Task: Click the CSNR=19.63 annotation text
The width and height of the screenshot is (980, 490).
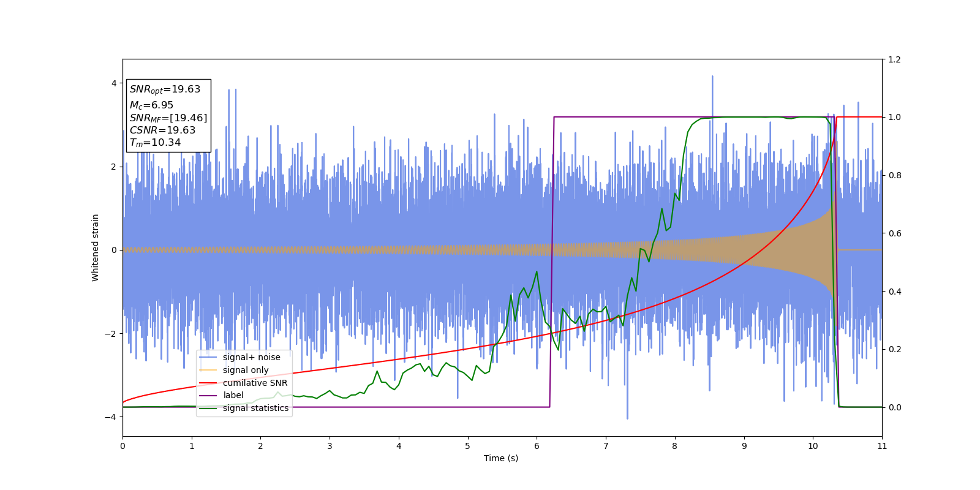Action: (x=162, y=130)
